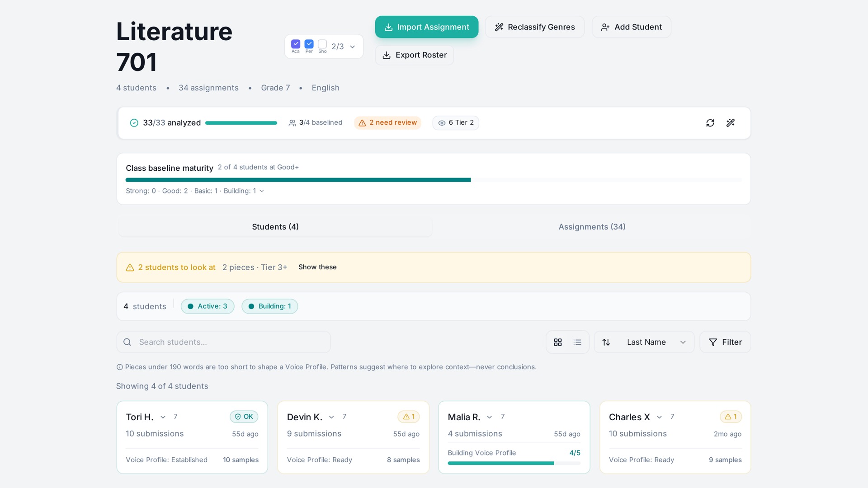Expand the Malia R. name chevron
Viewport: 868px width, 488px height.
[x=489, y=417]
